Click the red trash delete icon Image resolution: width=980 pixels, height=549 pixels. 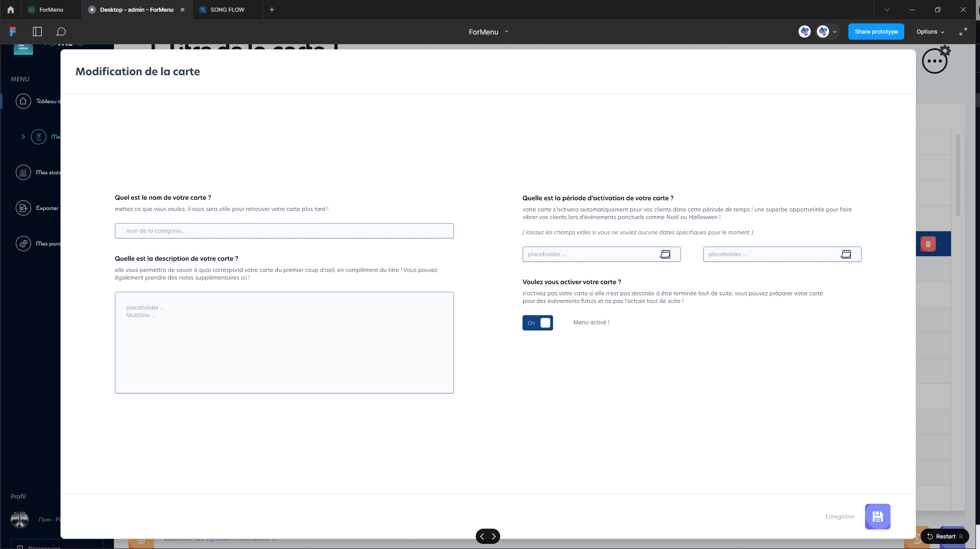[x=928, y=244]
